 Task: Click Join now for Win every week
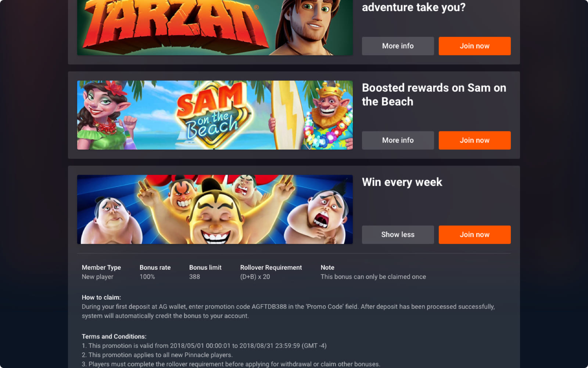coord(474,235)
